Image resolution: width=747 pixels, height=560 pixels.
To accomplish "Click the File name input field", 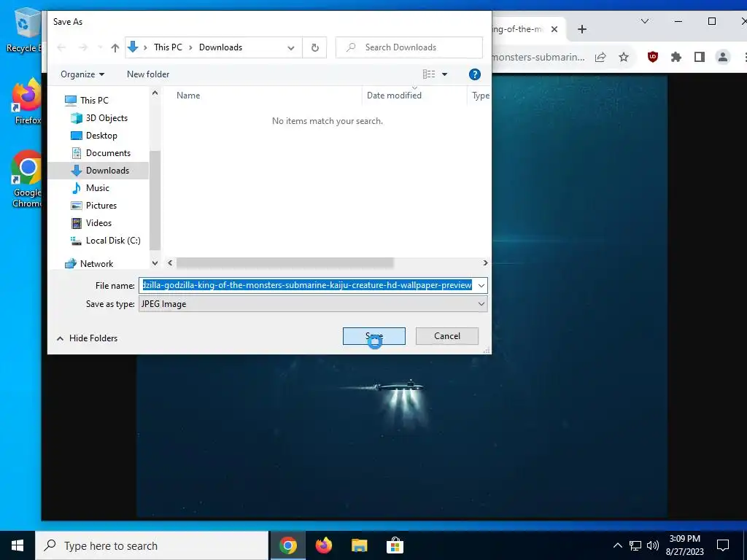I will [307, 285].
